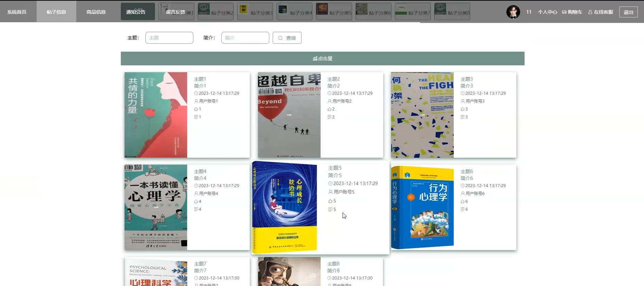The height and width of the screenshot is (286, 644).
Task: Click the user icon beside 用户账号4
Action: pos(196,194)
